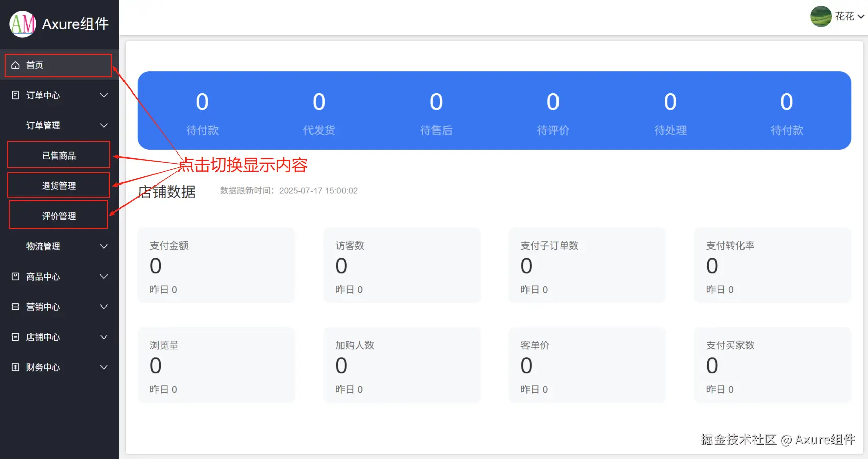Expand the 商品中心 chevron
Screen dimensions: 868x459
[x=104, y=277]
